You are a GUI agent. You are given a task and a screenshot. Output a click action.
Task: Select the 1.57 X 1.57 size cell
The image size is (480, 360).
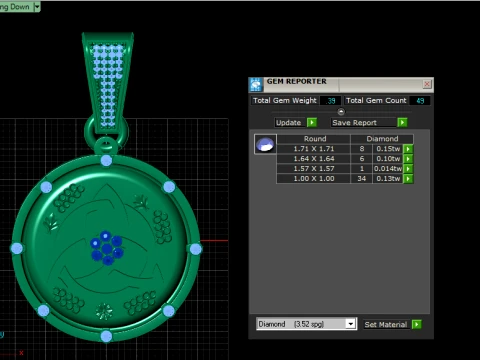(x=314, y=169)
